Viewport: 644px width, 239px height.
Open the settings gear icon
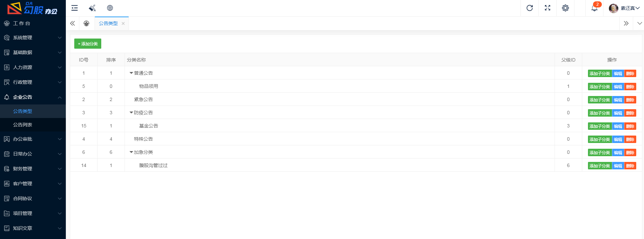click(x=565, y=8)
